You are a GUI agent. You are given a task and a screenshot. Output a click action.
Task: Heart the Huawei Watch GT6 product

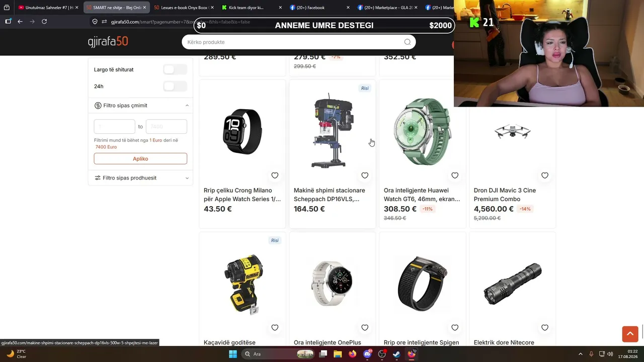[455, 175]
